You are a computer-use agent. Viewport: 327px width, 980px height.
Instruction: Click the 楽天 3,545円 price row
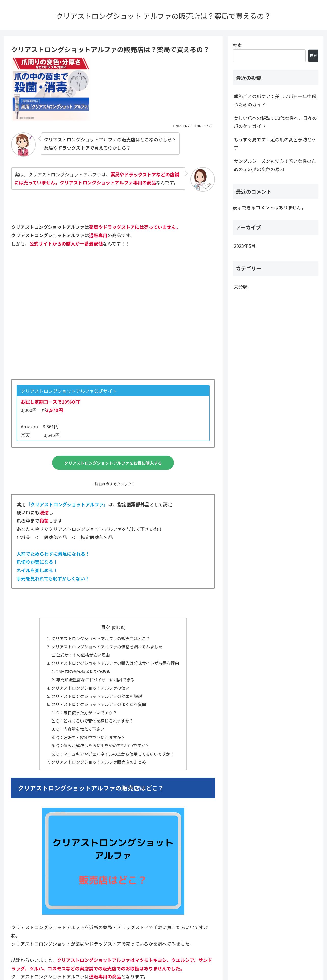point(40,435)
